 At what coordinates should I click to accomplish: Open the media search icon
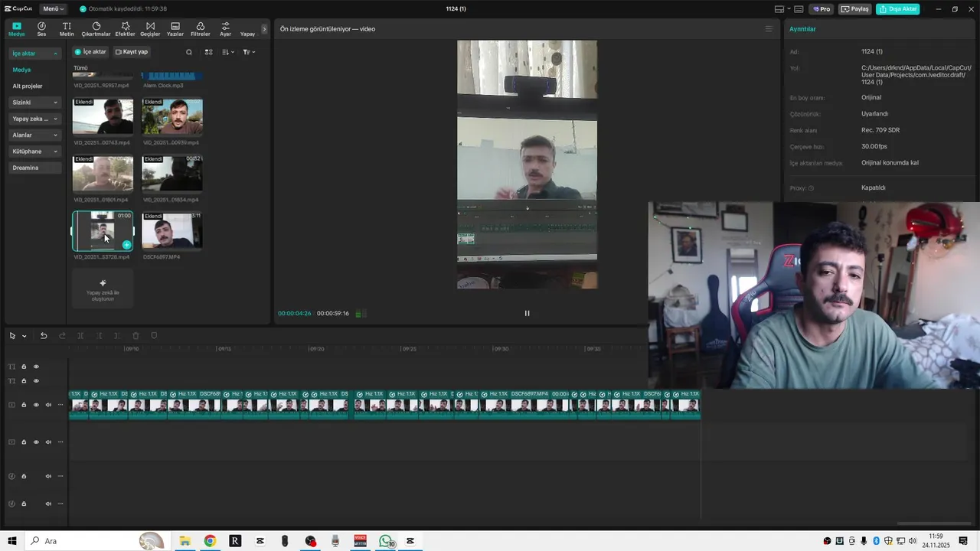[x=189, y=52]
